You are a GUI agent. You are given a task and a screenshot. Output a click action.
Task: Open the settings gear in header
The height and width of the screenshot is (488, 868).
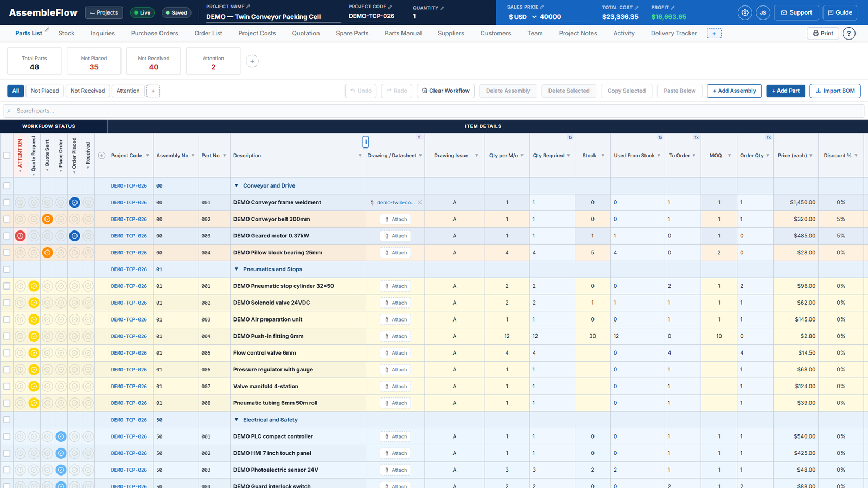click(x=745, y=12)
